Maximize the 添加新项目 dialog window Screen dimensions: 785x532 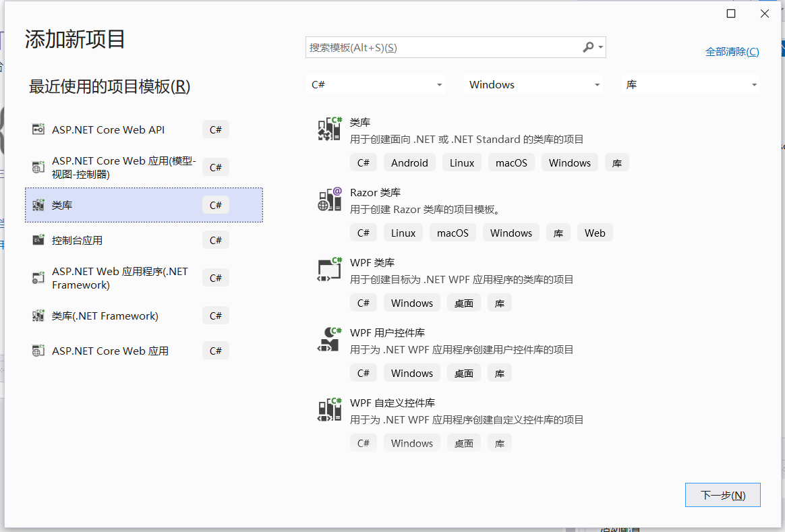(x=731, y=13)
